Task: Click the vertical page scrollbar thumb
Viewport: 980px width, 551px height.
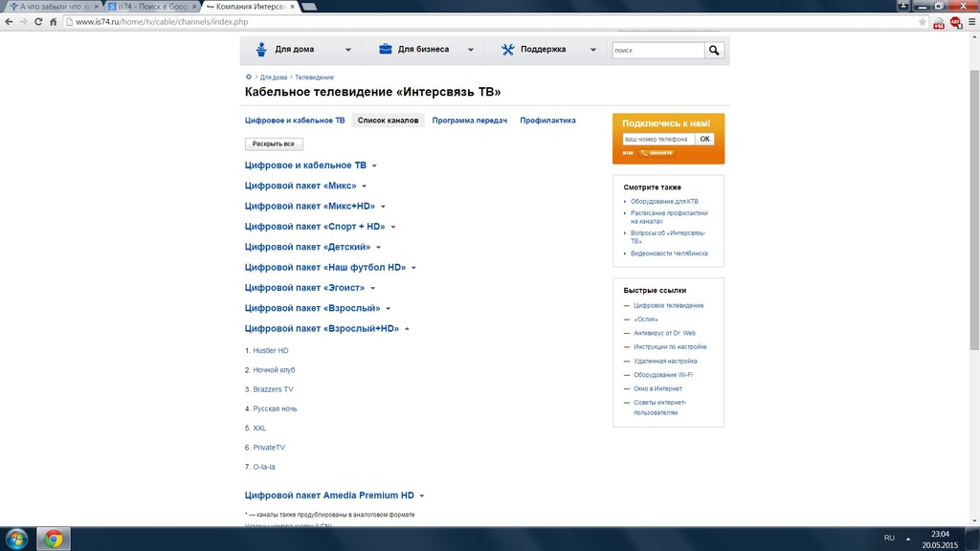Action: coord(974,209)
